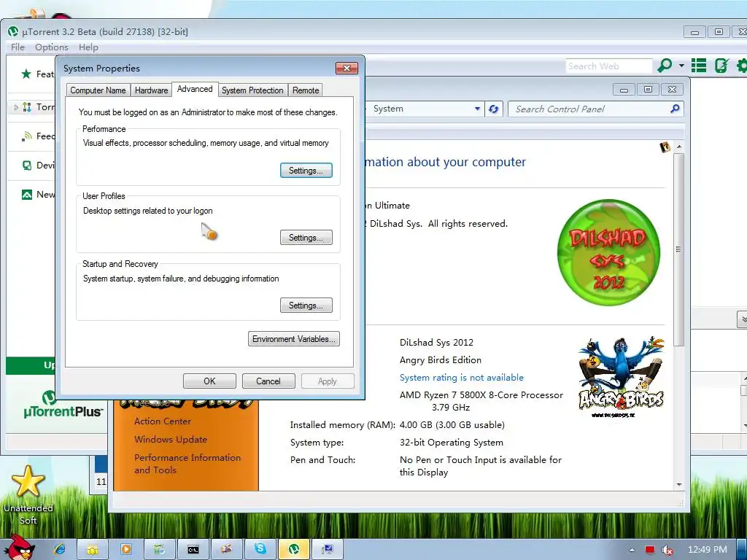Viewport: 747px width, 560px height.
Task: Open the Feeds RSS icon in sidebar
Action: pyautogui.click(x=27, y=136)
